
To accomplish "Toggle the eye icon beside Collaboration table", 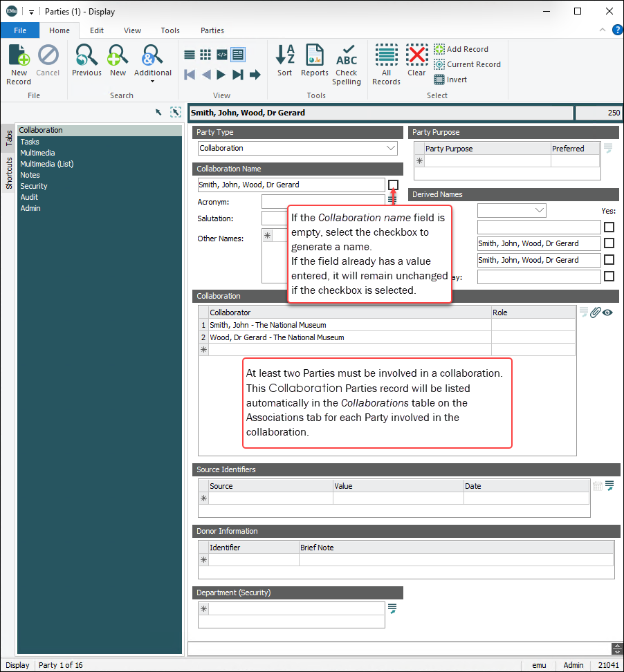I will coord(608,312).
